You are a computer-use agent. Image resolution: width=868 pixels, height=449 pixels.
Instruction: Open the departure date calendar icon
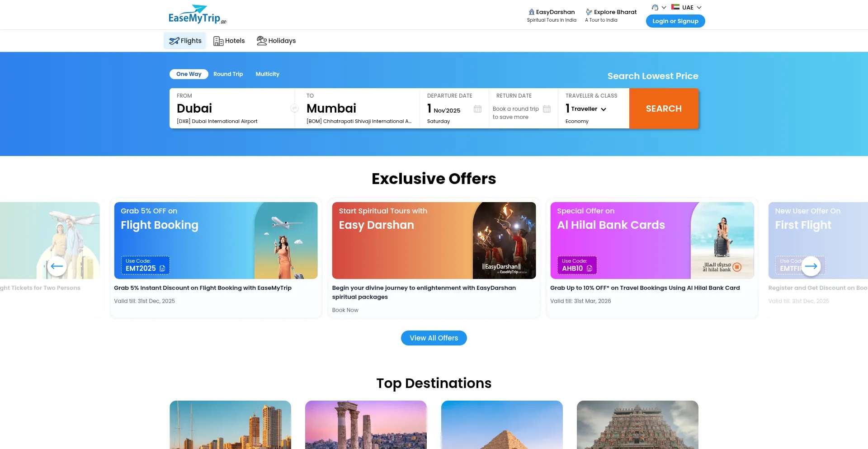click(x=477, y=109)
